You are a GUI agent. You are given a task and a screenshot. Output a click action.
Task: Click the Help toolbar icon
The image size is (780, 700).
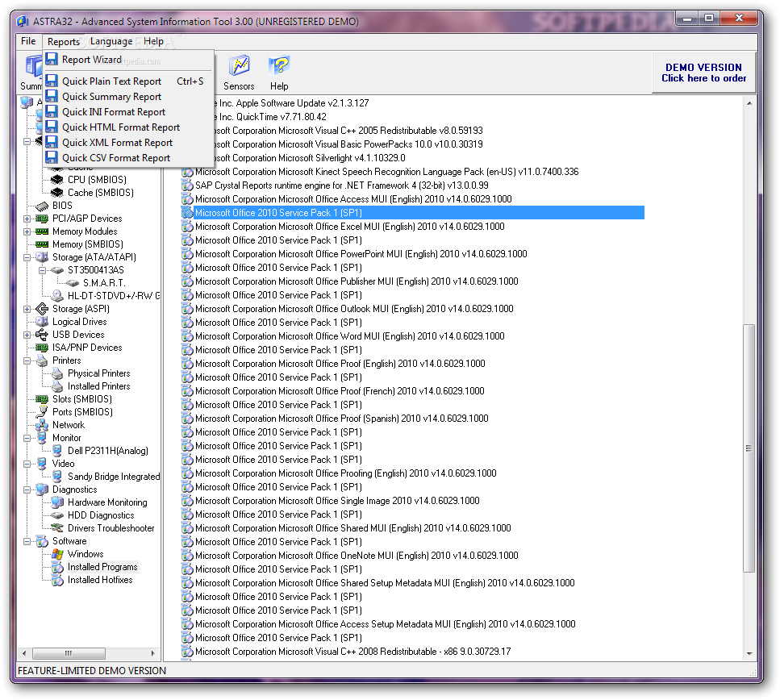279,65
